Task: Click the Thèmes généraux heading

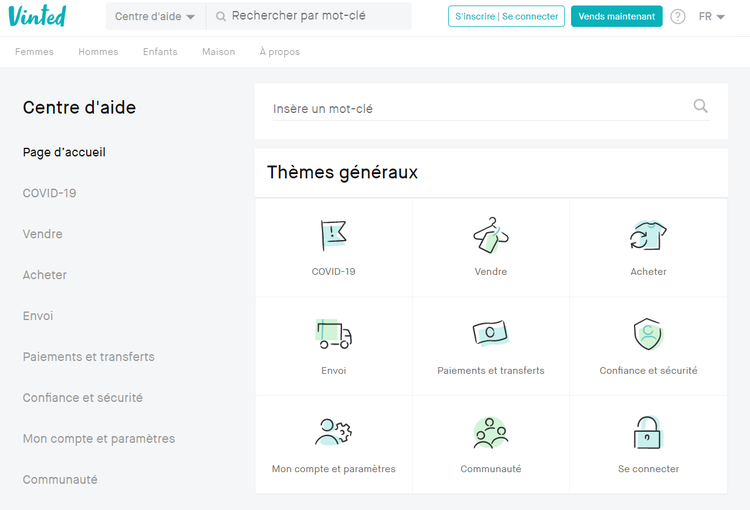Action: [x=342, y=172]
